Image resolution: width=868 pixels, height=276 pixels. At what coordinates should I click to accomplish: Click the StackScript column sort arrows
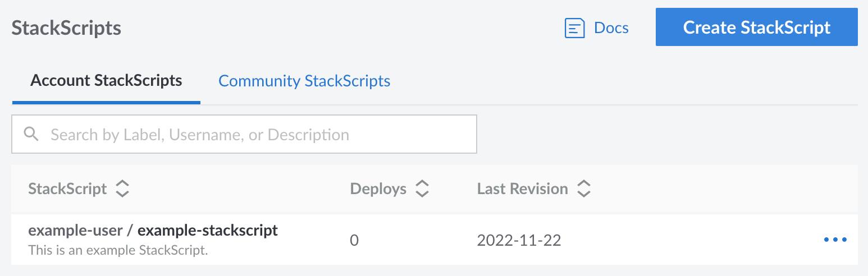[122, 189]
